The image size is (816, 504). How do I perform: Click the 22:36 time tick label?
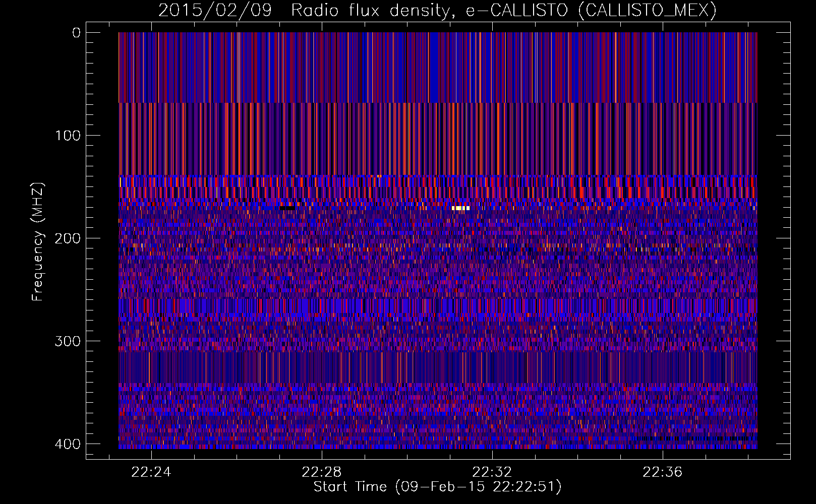tap(662, 472)
